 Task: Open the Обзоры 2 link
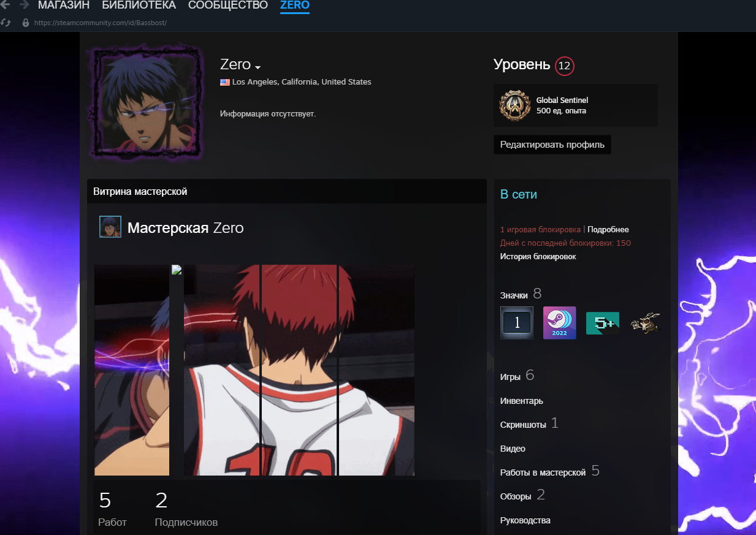point(522,495)
